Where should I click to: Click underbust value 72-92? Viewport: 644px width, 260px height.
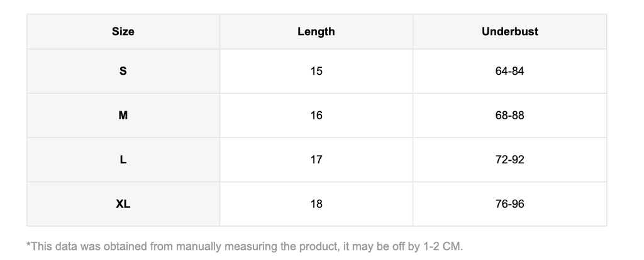click(x=509, y=160)
